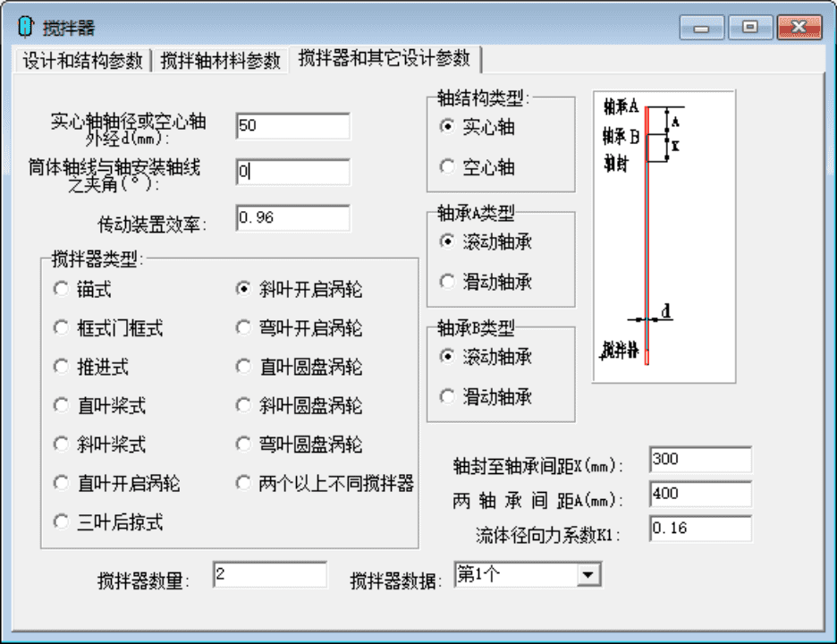Click the 搅拌器数量 field showing 2
The image size is (837, 644).
point(268,575)
